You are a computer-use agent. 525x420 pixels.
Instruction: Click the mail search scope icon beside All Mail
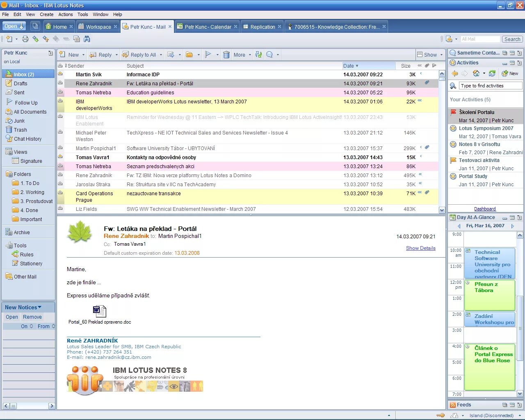coord(449,39)
